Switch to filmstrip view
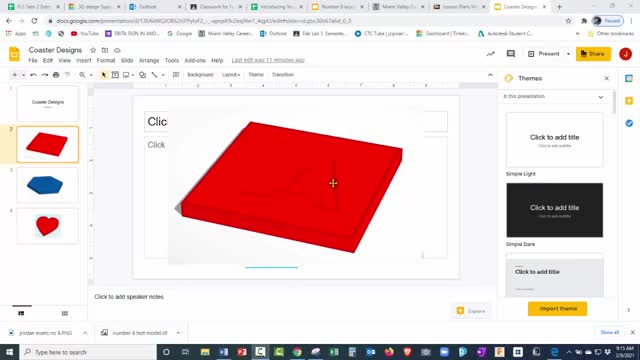Image resolution: width=640 pixels, height=360 pixels. click(21, 313)
